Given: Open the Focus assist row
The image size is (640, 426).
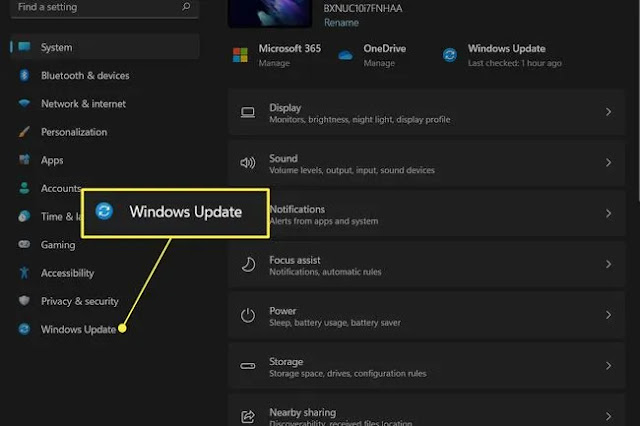Looking at the screenshot, I should pyautogui.click(x=427, y=264).
